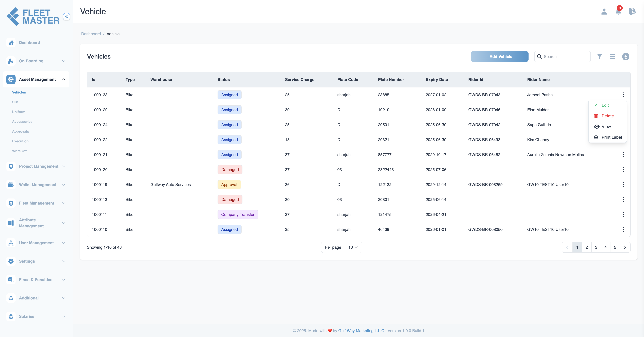Click the On Boarding sidebar icon

[11, 61]
